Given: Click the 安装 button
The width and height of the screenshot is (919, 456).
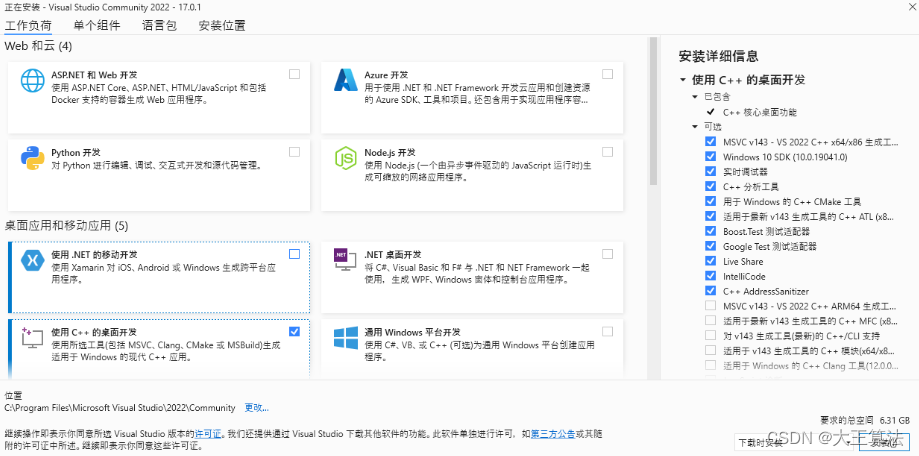Looking at the screenshot, I should [886, 442].
